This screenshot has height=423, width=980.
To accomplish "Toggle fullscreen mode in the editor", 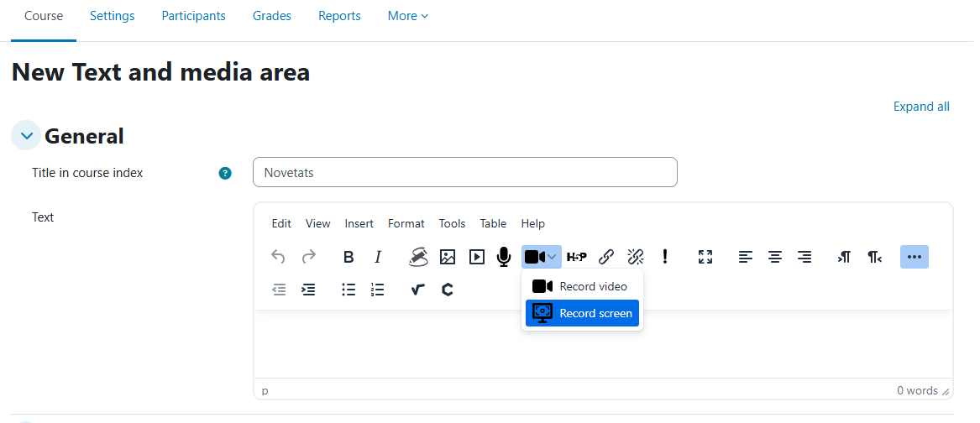I will point(705,258).
